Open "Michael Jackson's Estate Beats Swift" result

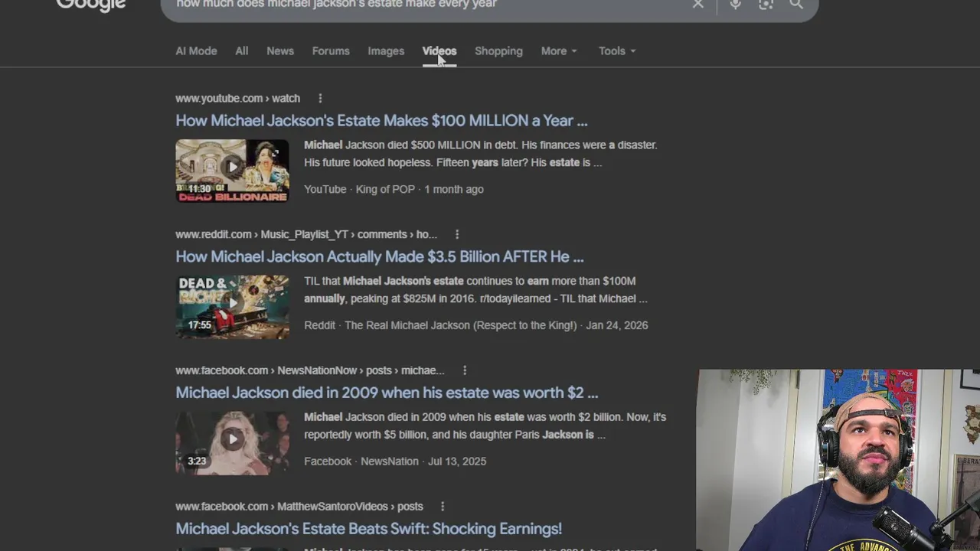(368, 529)
